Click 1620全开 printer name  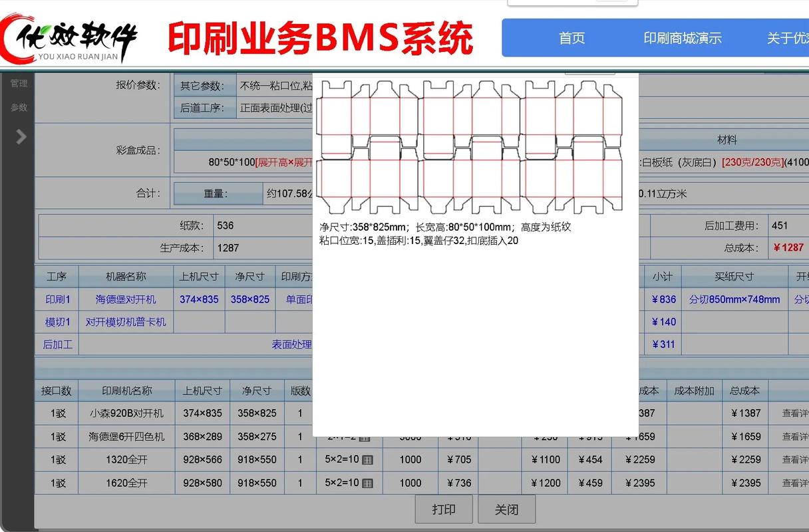(x=126, y=483)
